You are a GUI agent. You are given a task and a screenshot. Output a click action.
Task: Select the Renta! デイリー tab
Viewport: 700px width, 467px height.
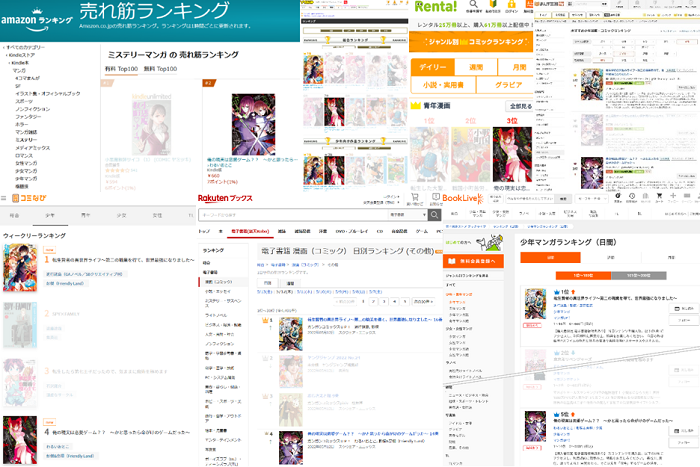[x=433, y=67]
